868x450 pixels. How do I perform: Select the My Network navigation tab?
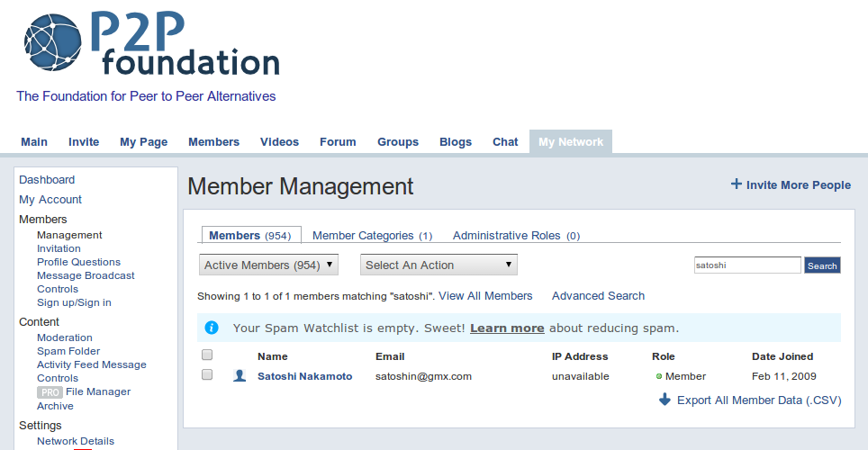571,141
